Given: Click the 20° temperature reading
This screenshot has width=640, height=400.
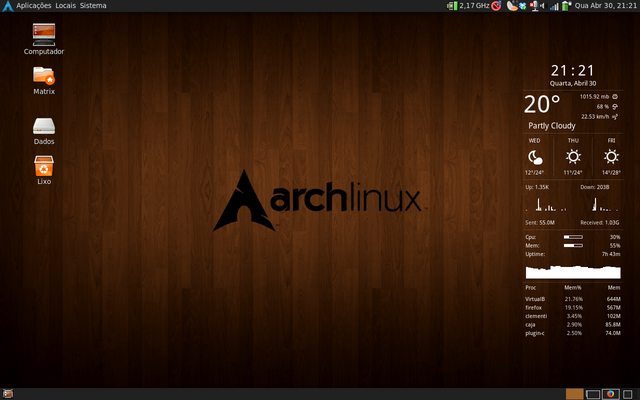Looking at the screenshot, I should click(542, 104).
